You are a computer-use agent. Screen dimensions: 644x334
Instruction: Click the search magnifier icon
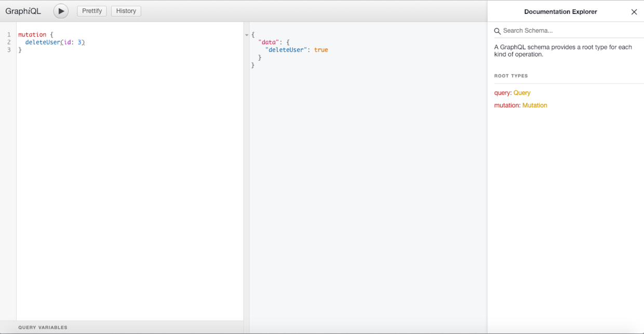[497, 31]
